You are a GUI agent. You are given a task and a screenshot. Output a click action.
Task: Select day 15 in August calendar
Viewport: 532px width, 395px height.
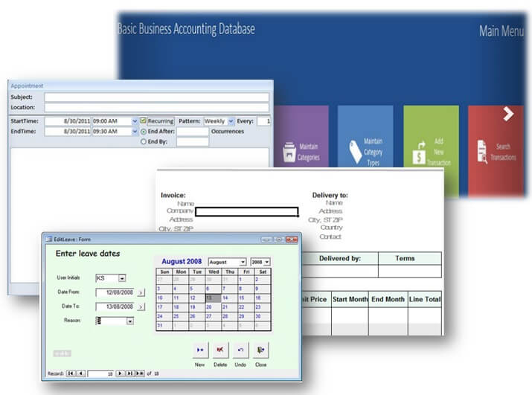246,298
